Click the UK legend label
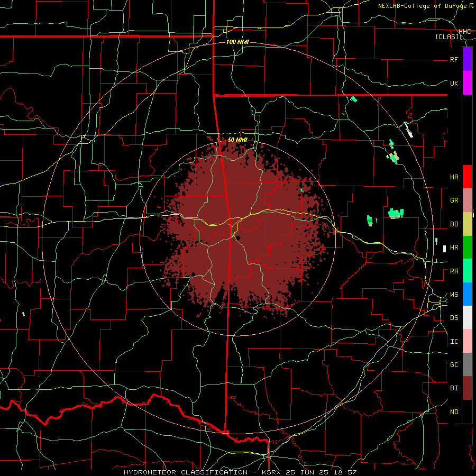This screenshot has height=476, width=476. point(454,83)
